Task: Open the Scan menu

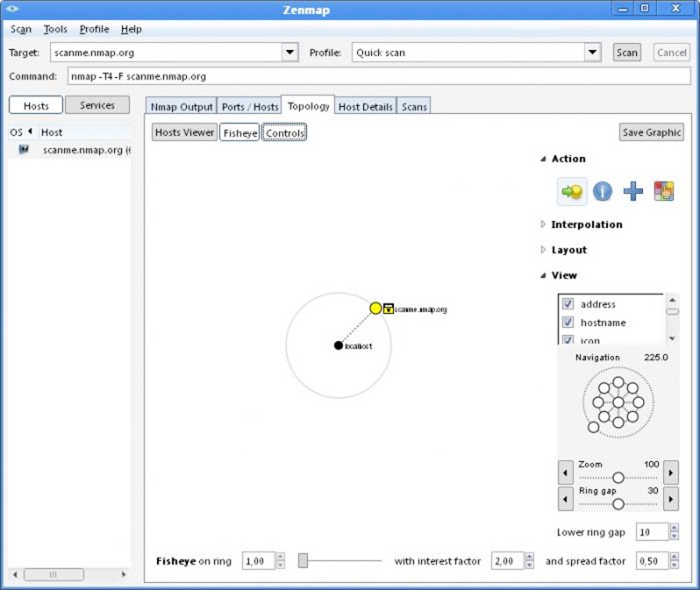Action: [21, 29]
